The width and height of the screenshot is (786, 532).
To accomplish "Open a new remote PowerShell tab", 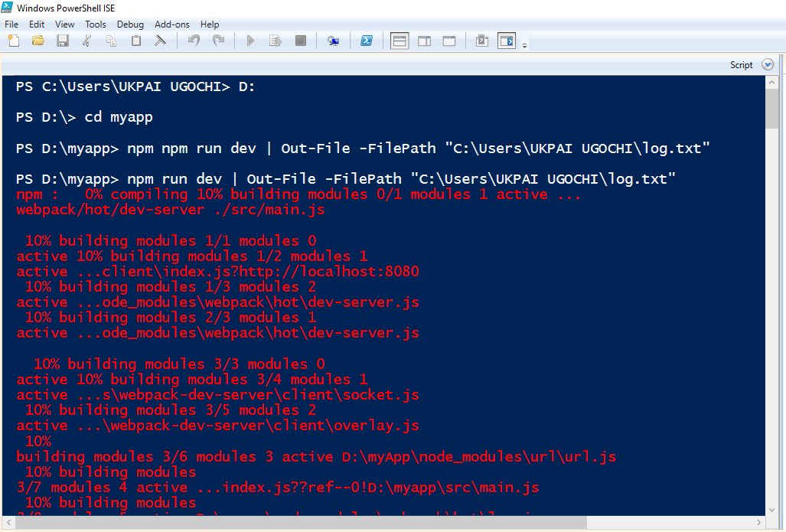I will pyautogui.click(x=333, y=41).
